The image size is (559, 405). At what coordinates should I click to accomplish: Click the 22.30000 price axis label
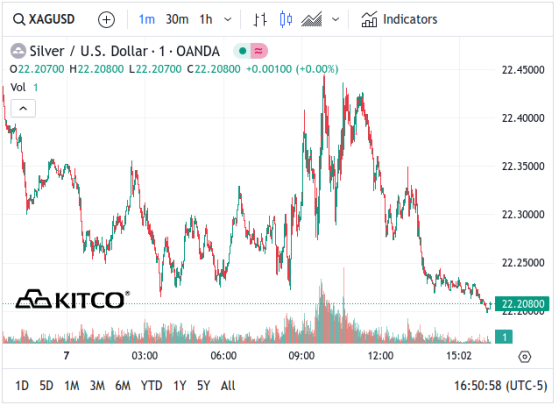pyautogui.click(x=523, y=215)
